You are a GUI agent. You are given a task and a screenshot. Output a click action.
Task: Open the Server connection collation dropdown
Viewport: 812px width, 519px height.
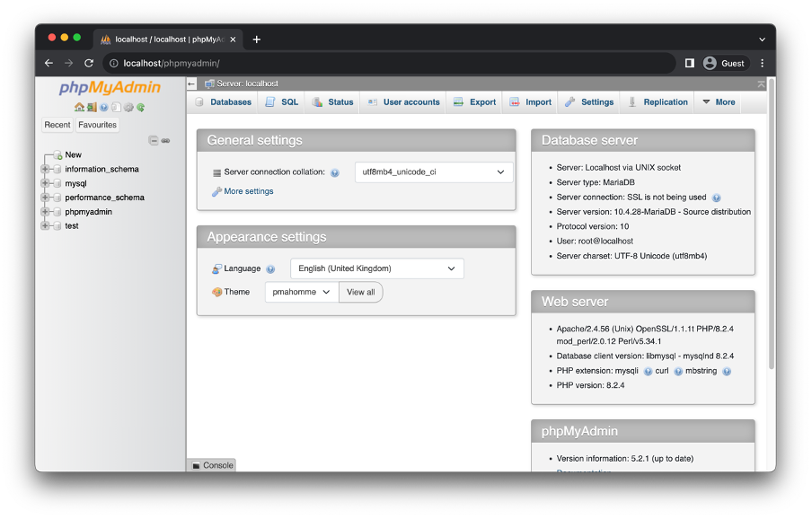point(434,172)
